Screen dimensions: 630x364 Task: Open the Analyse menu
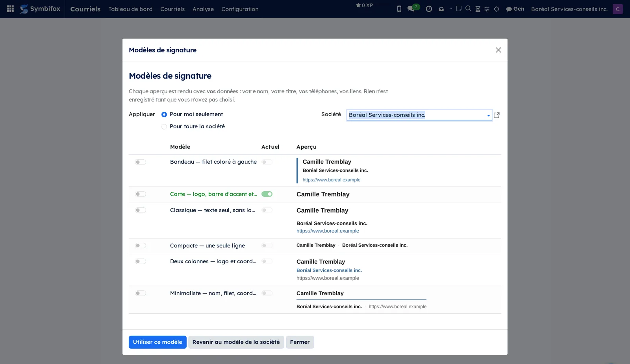tap(203, 9)
